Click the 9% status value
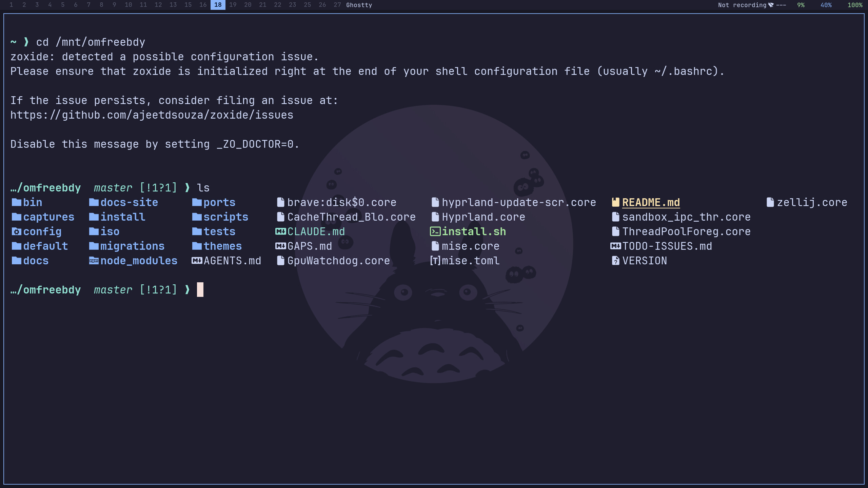 tap(801, 5)
